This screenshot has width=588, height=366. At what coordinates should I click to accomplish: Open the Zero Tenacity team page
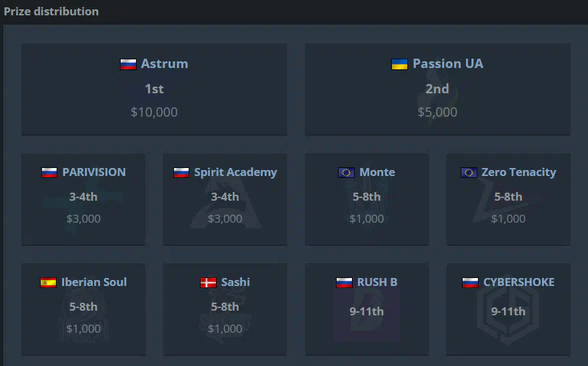coord(519,173)
